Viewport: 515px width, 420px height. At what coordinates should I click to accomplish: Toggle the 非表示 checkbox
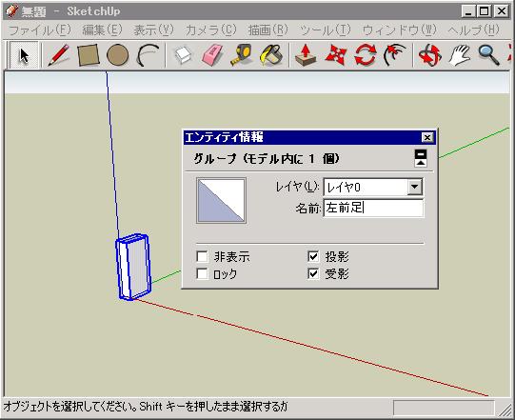[202, 256]
